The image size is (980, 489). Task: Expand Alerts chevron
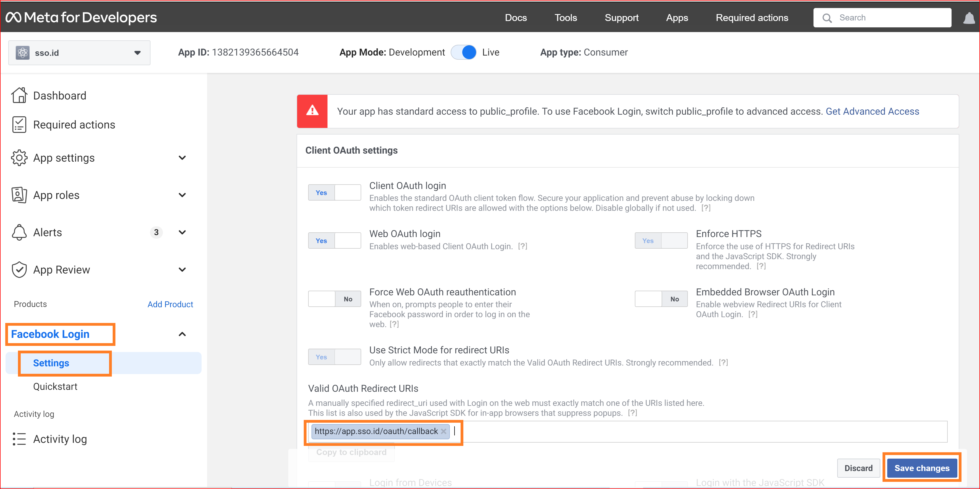[182, 232]
